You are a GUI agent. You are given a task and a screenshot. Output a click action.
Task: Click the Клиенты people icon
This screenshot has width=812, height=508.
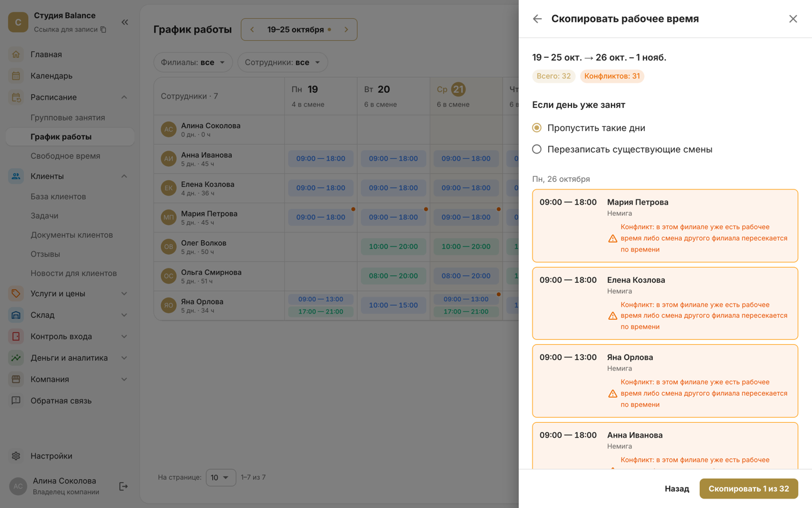click(x=16, y=176)
